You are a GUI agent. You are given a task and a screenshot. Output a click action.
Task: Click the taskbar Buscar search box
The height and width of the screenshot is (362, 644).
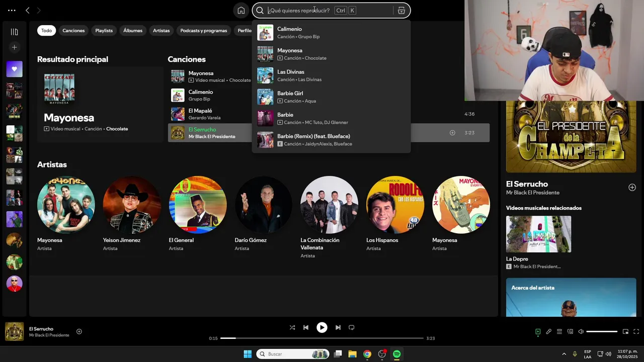pos(293,354)
